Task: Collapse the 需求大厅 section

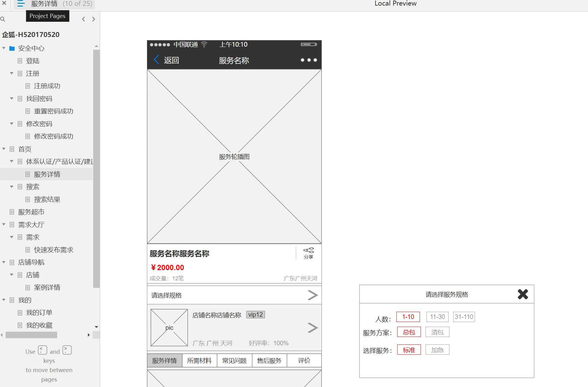Action: click(4, 224)
